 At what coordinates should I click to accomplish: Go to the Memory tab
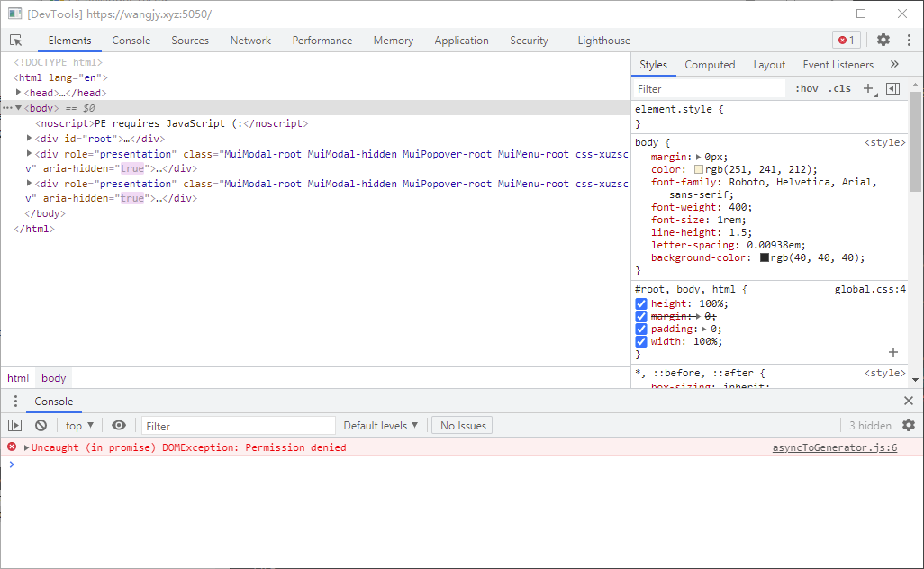point(393,40)
